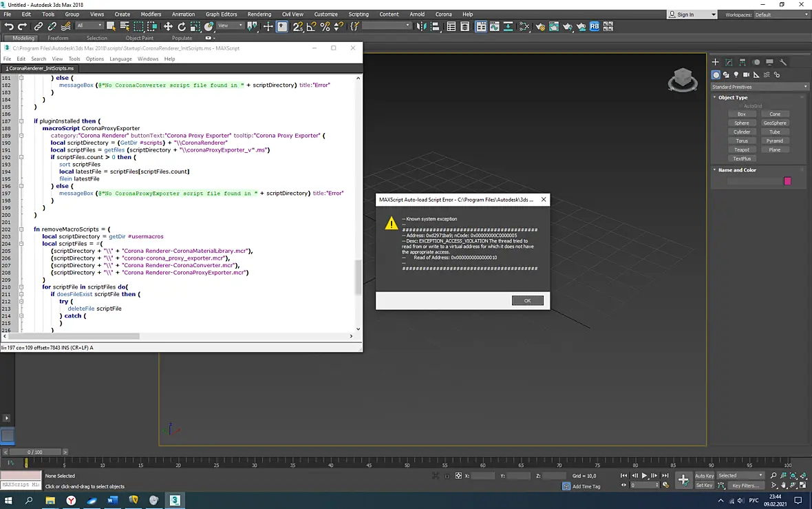This screenshot has width=812, height=509.
Task: Click the Set Key button
Action: click(704, 486)
